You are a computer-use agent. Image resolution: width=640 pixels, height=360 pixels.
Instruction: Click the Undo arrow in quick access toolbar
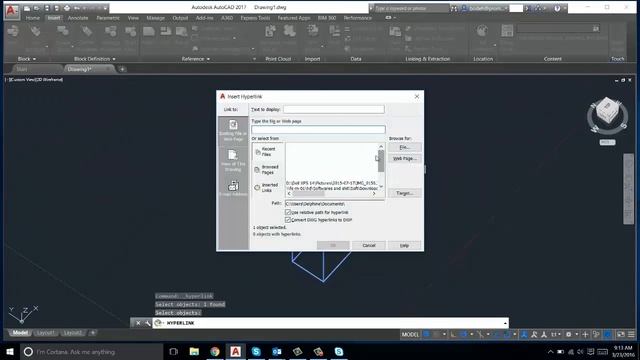77,8
